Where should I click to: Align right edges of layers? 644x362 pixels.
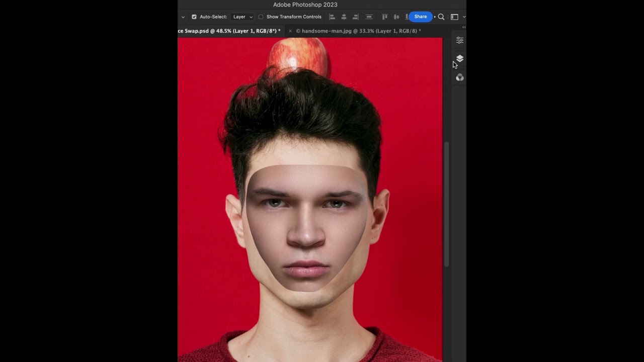pyautogui.click(x=355, y=17)
